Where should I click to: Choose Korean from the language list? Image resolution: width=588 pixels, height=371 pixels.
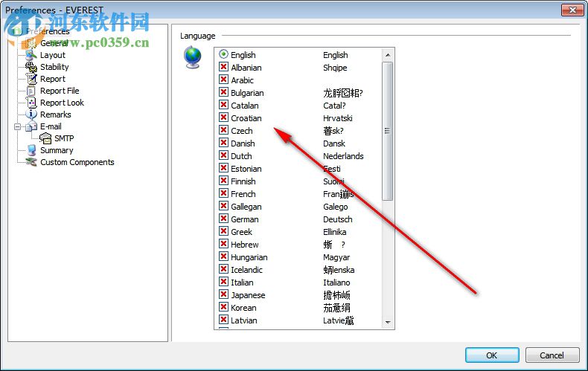click(243, 308)
